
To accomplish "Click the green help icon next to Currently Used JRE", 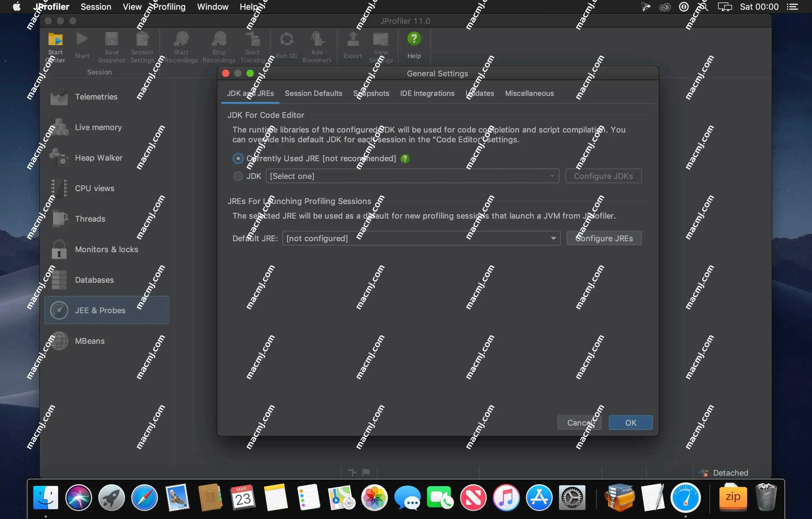I will [x=405, y=159].
